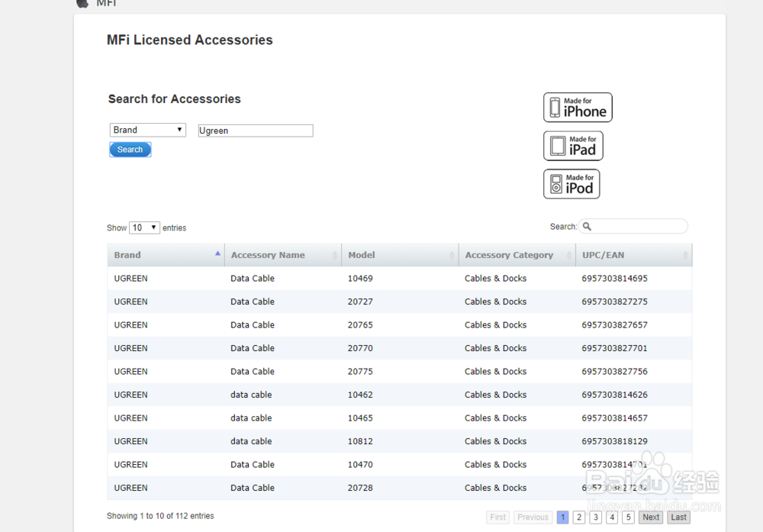
Task: Sort table by Accessory Category column
Action: [517, 255]
